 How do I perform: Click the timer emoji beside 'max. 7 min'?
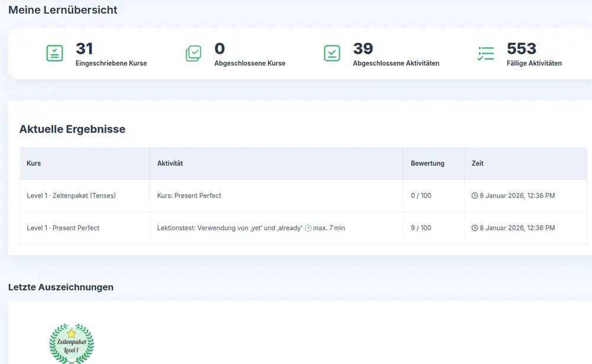(308, 228)
